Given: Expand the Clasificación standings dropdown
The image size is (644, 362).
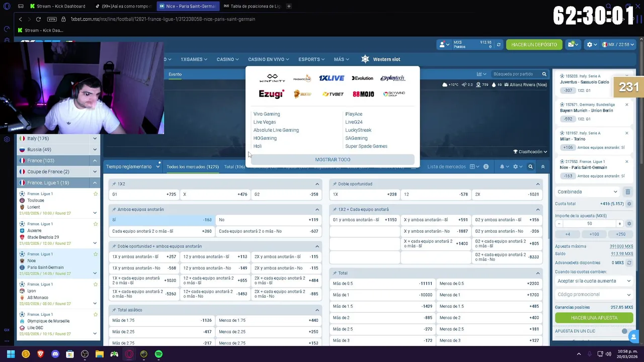Looking at the screenshot, I should point(530,151).
